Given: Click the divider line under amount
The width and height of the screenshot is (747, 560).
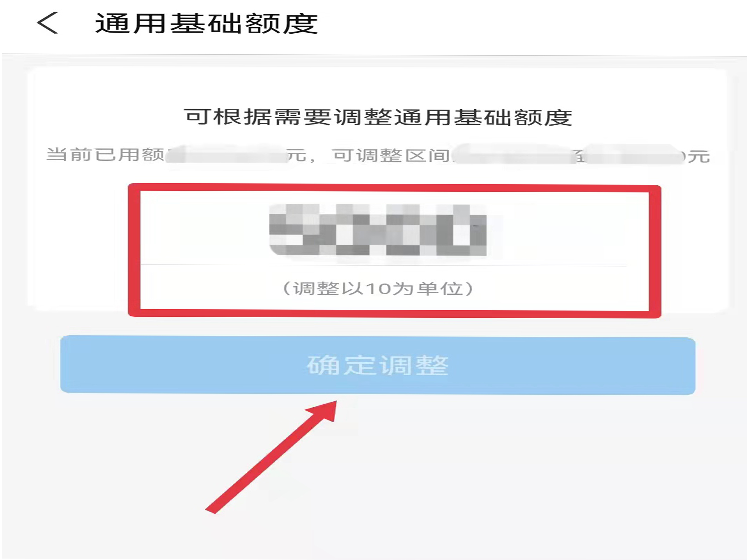Looking at the screenshot, I should coord(383,266).
